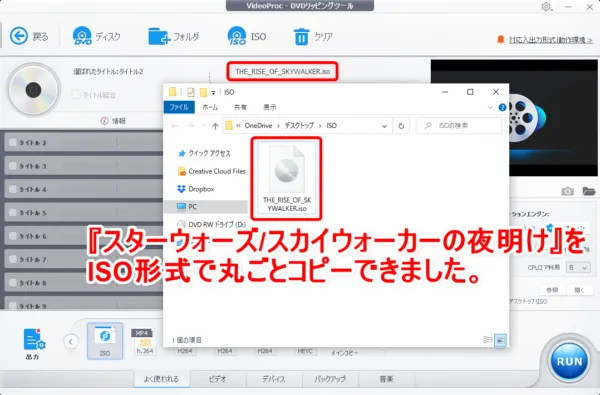
Task: Open the ホーム ribbon tab in Explorer
Action: click(210, 107)
